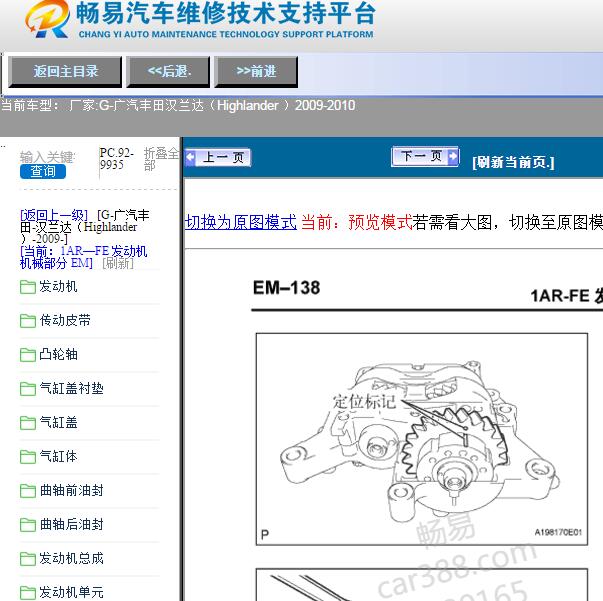This screenshot has width=603, height=601.
Task: Expand the 曲轴后油封 tree entry
Action: (72, 524)
